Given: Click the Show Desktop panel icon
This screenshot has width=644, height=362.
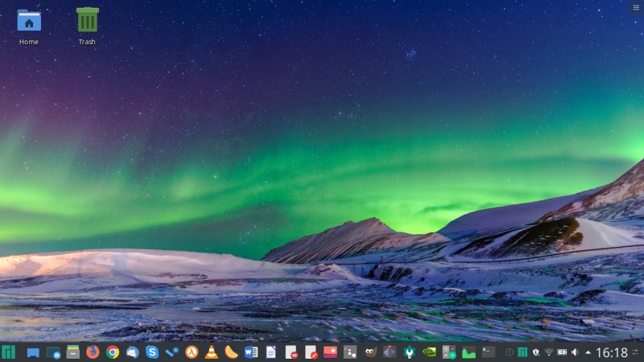Looking at the screenshot, I should (x=33, y=352).
